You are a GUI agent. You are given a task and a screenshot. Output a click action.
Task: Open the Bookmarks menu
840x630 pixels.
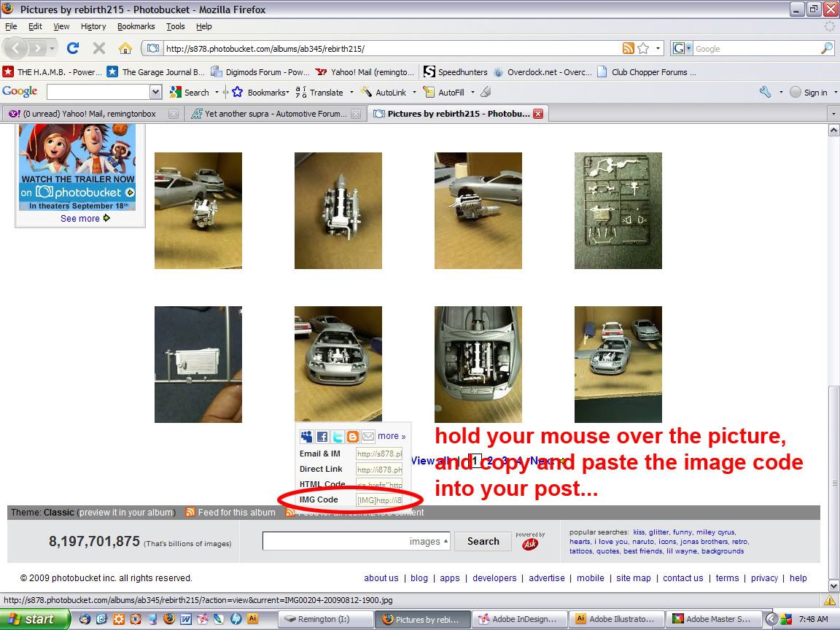tap(136, 26)
